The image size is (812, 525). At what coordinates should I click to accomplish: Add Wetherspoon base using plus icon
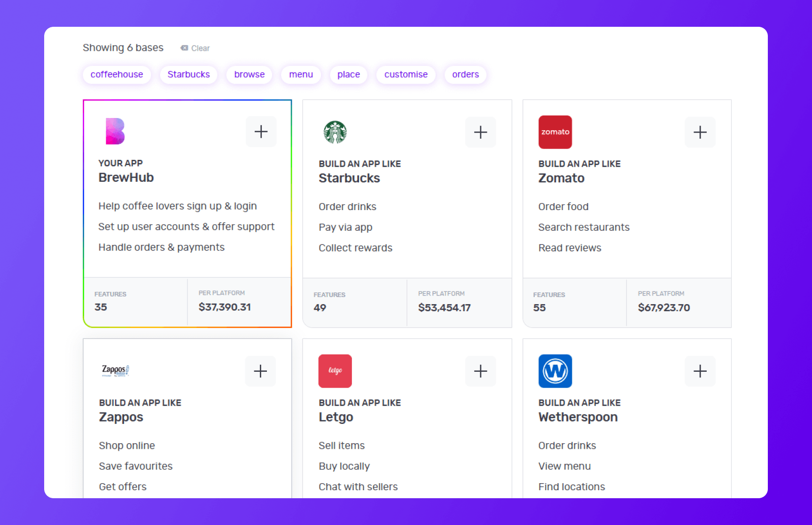pyautogui.click(x=700, y=371)
